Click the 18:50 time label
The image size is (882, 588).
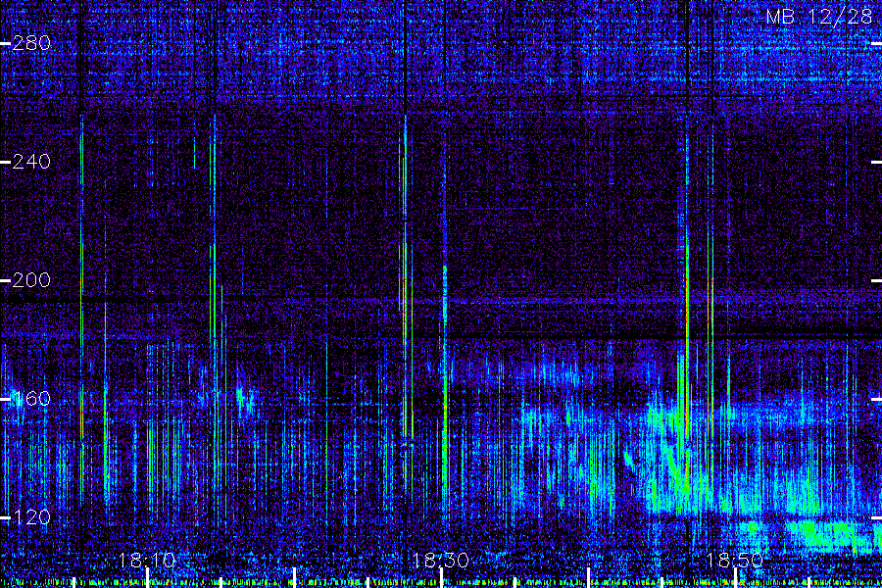tap(735, 560)
